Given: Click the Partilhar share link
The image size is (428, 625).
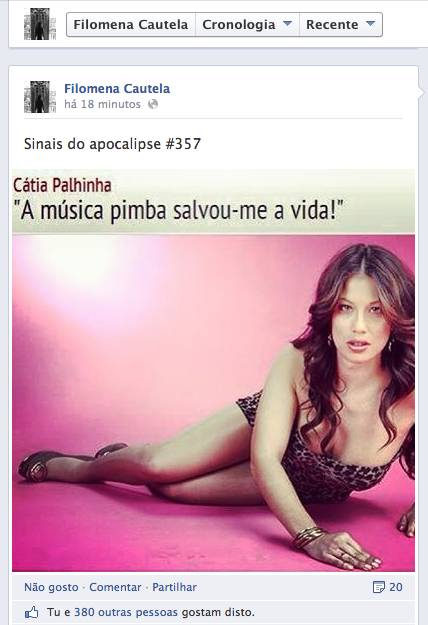Looking at the screenshot, I should coord(175,587).
